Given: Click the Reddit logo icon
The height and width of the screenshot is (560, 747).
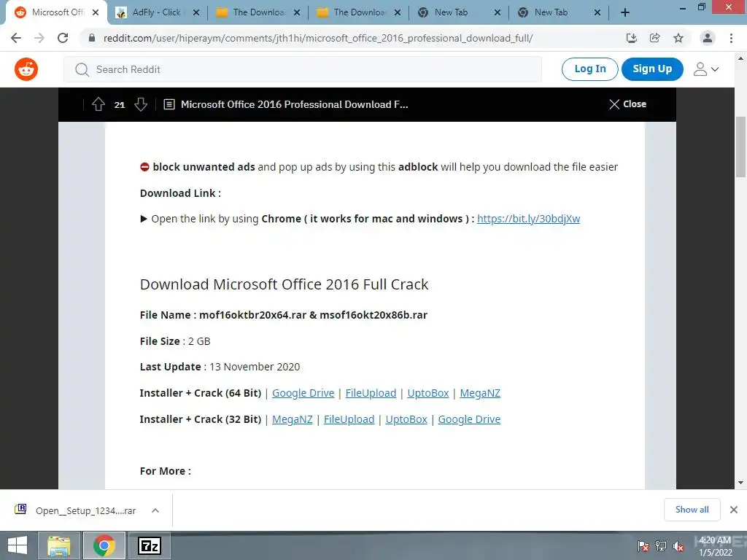Looking at the screenshot, I should click(26, 69).
